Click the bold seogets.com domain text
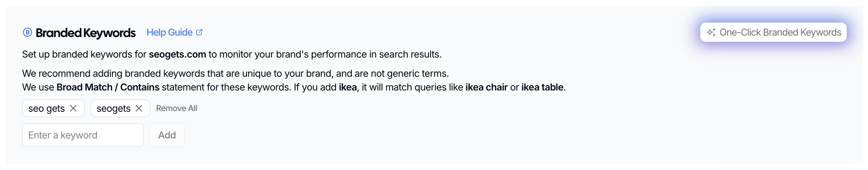The width and height of the screenshot is (868, 170). coord(177,54)
